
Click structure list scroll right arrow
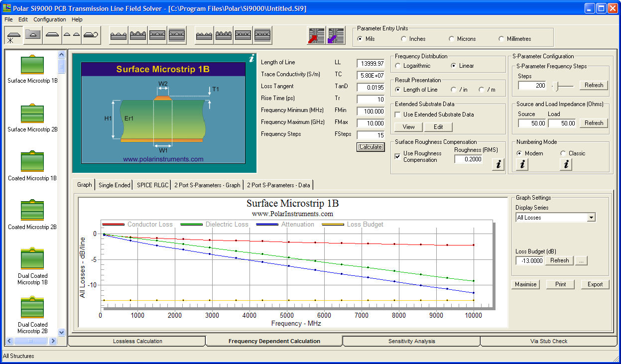(x=52, y=341)
